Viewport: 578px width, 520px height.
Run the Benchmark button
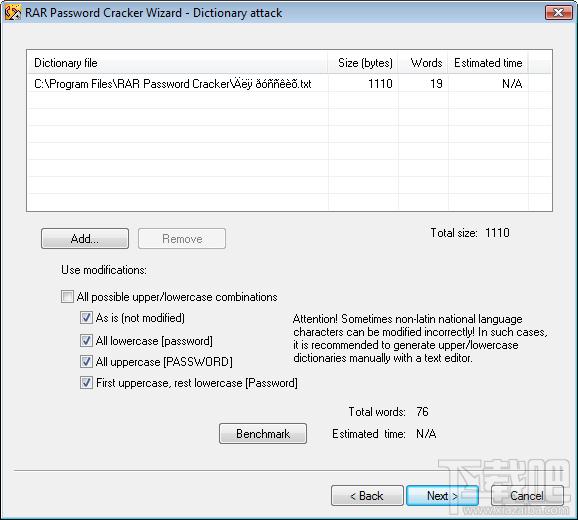(x=263, y=433)
